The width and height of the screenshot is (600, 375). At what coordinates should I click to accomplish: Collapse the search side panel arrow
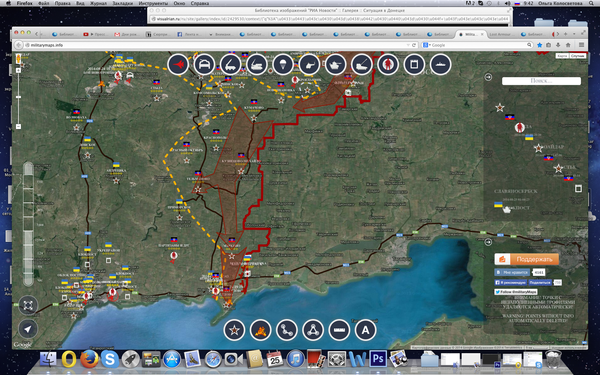coord(488,77)
